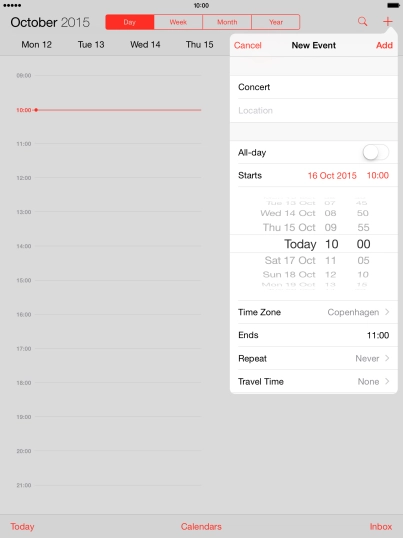
Task: Open Time Zone Copenhagen chevron
Action: (387, 312)
